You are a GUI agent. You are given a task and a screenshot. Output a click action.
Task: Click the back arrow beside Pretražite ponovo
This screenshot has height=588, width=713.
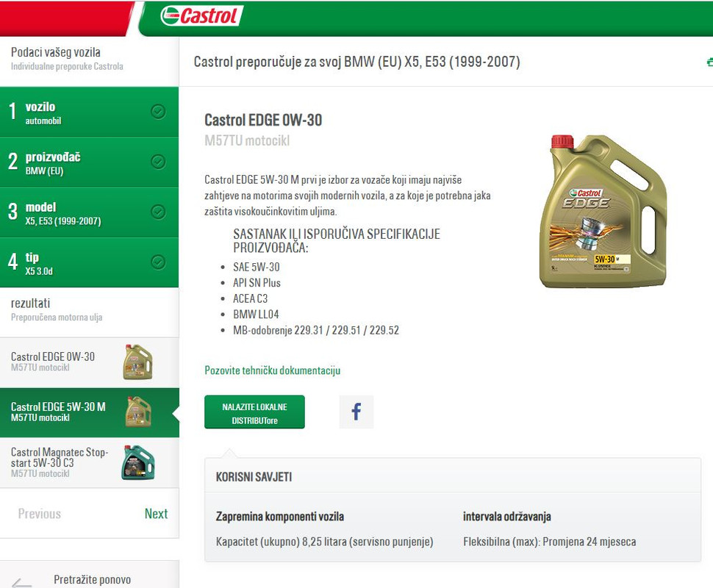pos(21,582)
